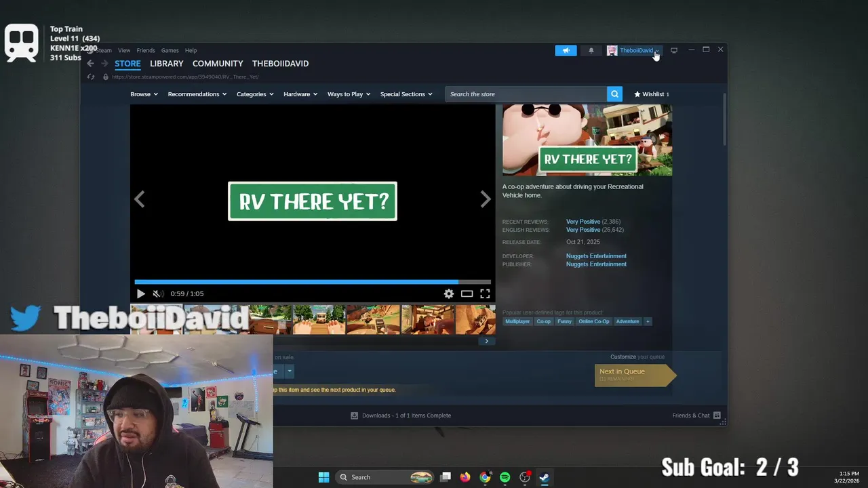Show the previous media with the left arrow
The image size is (868, 488).
pos(139,199)
